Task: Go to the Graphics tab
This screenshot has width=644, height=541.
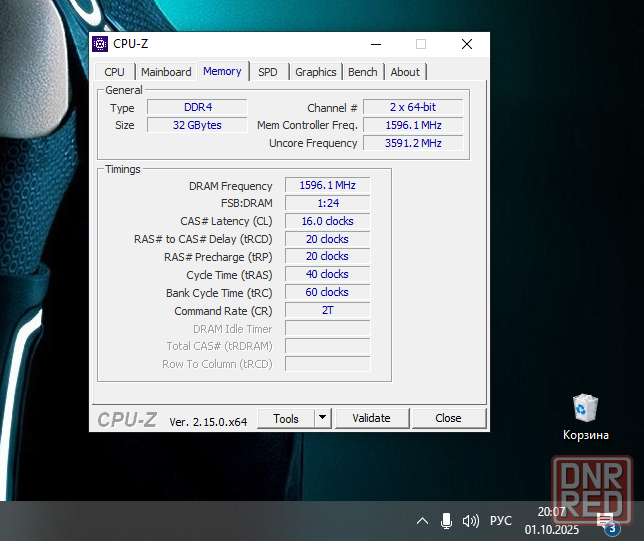Action: [315, 72]
